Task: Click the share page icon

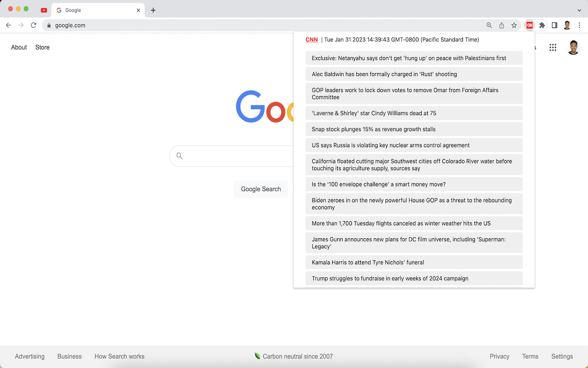Action: pos(502,25)
